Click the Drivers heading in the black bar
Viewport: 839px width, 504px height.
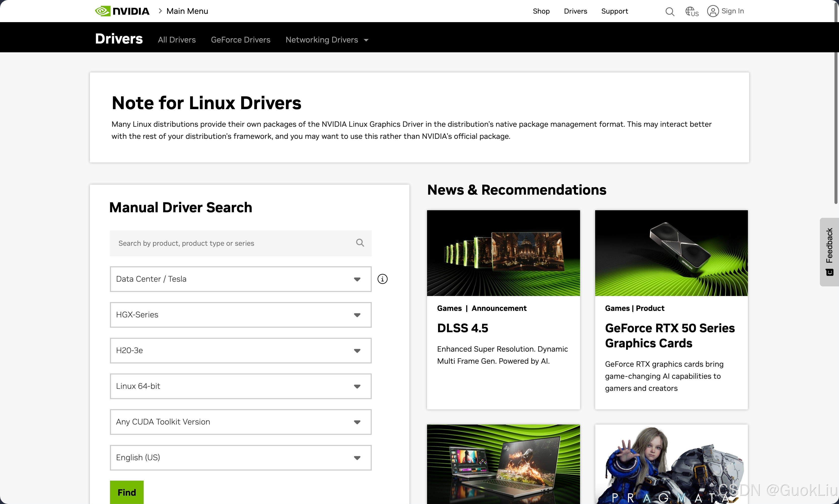point(119,39)
